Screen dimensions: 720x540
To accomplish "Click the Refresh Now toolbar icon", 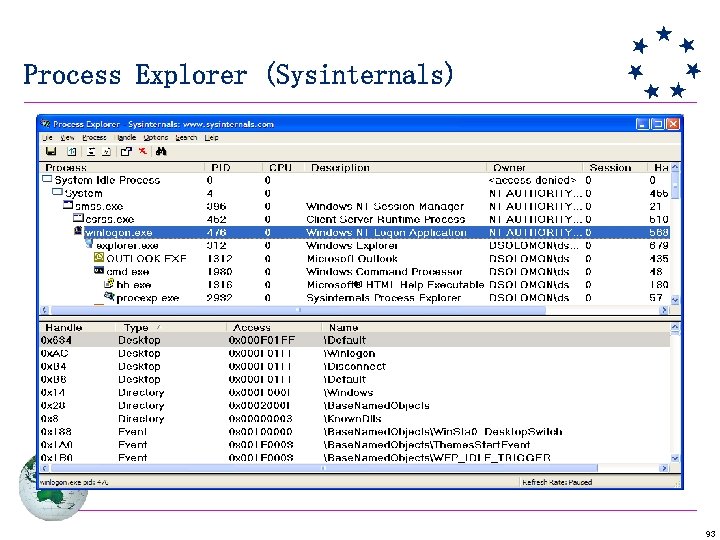I will (x=72, y=151).
